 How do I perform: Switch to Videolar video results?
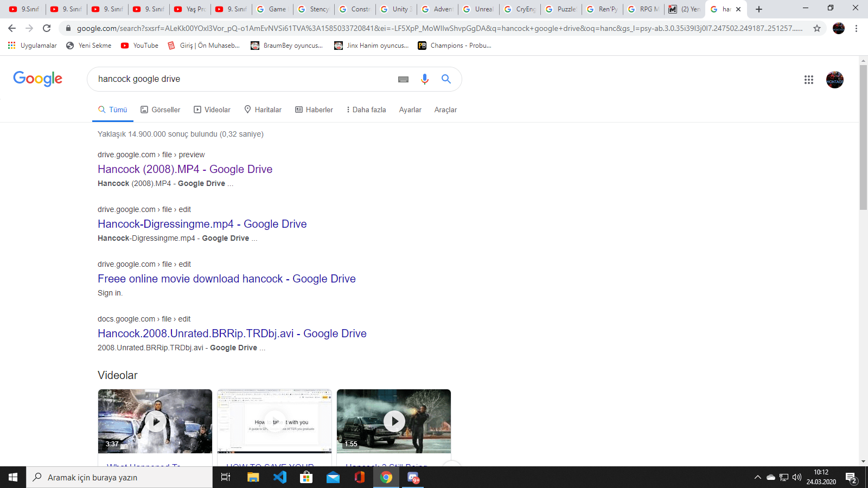click(x=212, y=110)
